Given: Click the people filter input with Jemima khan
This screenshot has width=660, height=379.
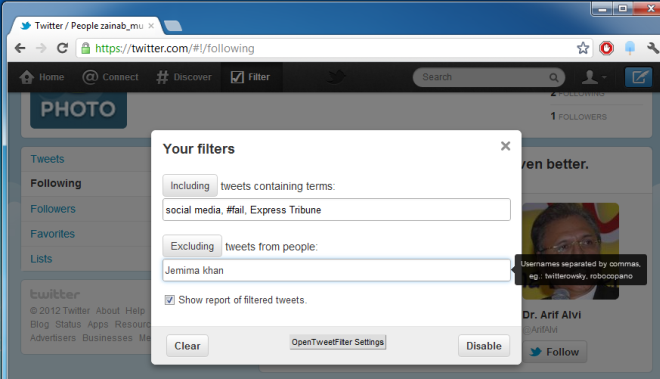Looking at the screenshot, I should click(x=336, y=270).
